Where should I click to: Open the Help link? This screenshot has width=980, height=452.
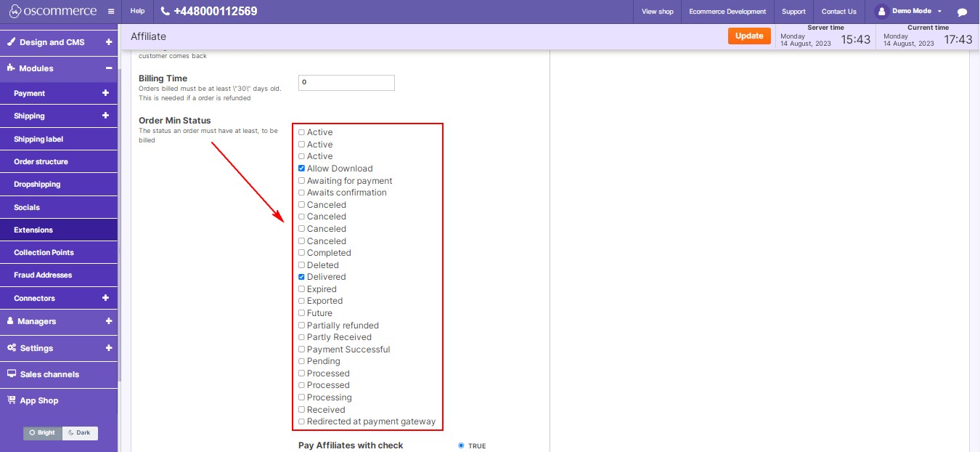click(x=137, y=12)
